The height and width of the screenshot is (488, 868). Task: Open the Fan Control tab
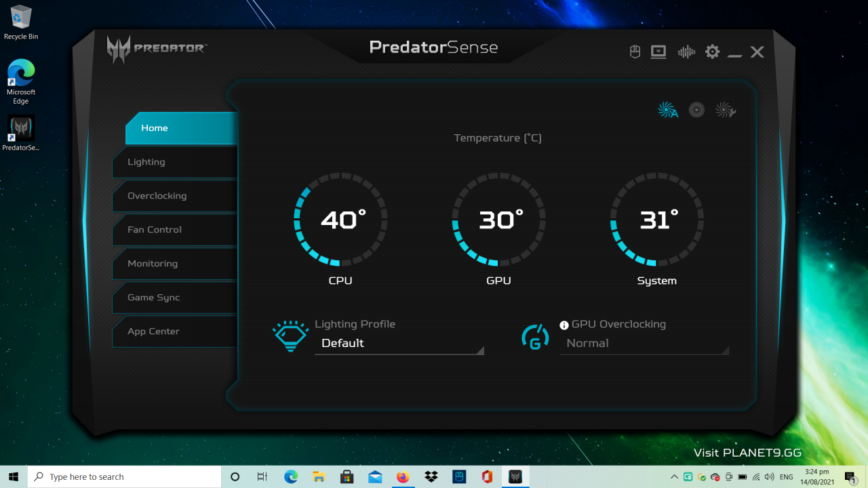(x=175, y=230)
